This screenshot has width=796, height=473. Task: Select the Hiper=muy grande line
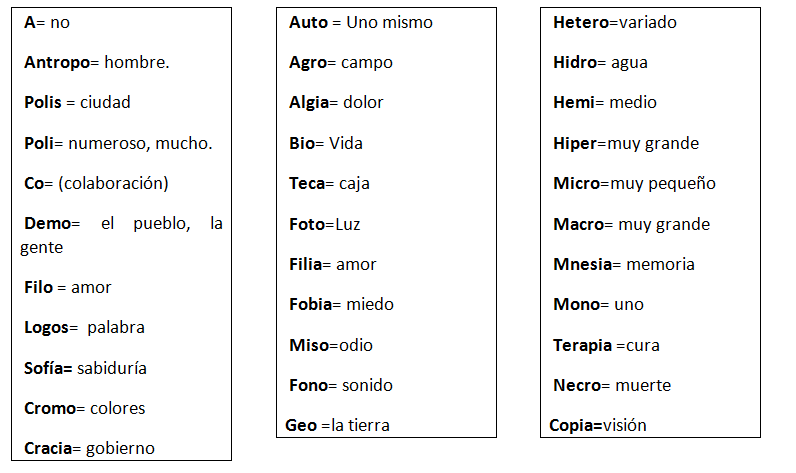626,144
